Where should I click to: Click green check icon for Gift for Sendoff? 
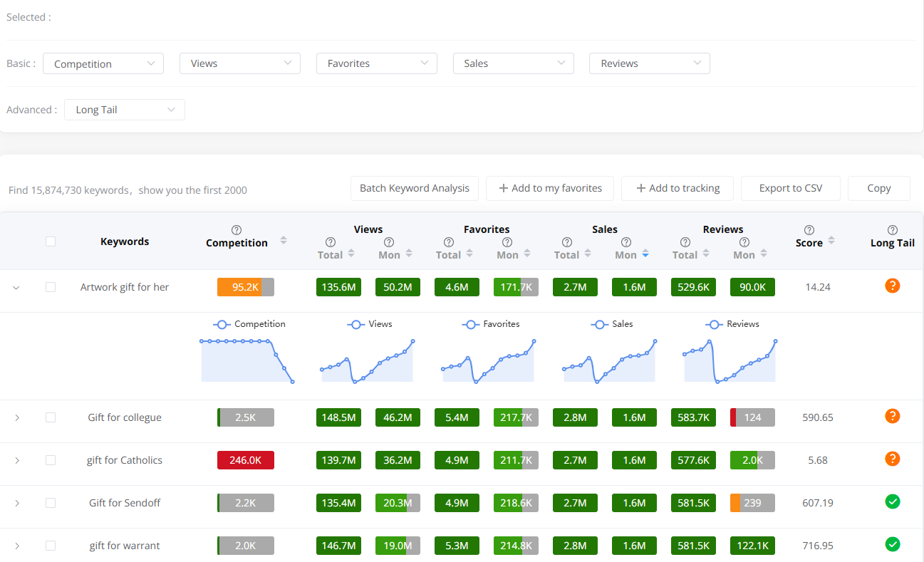click(893, 501)
